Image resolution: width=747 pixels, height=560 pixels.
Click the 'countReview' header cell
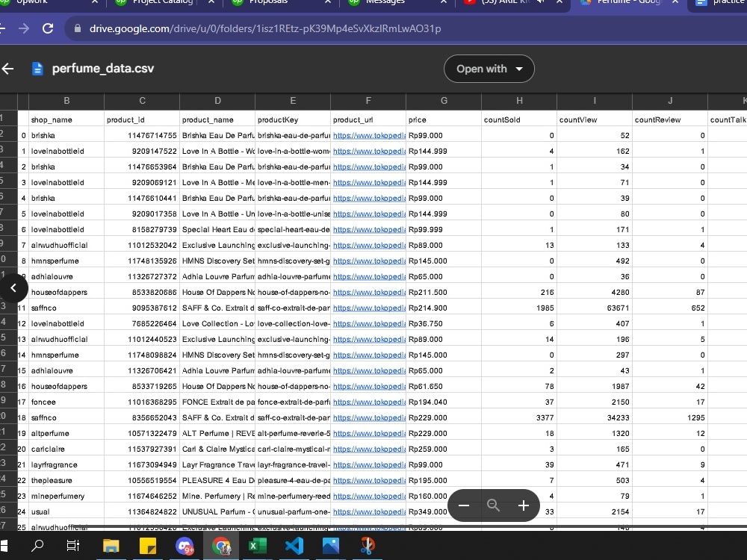coord(670,119)
